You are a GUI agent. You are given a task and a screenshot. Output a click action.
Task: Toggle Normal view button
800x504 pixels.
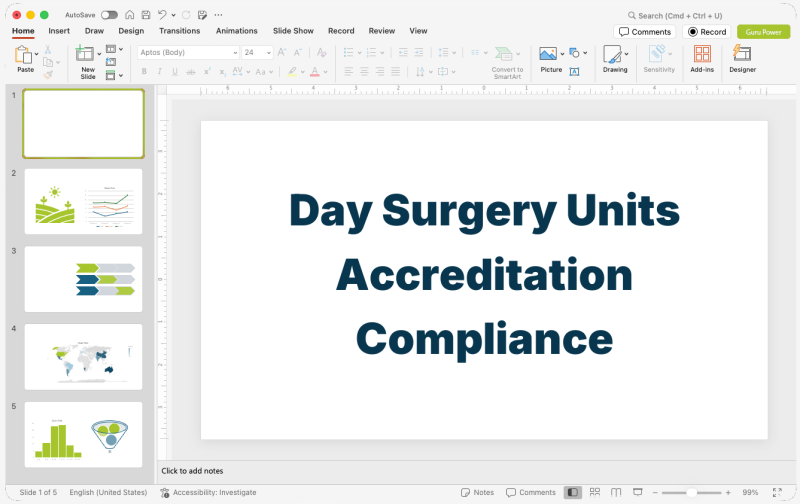573,492
